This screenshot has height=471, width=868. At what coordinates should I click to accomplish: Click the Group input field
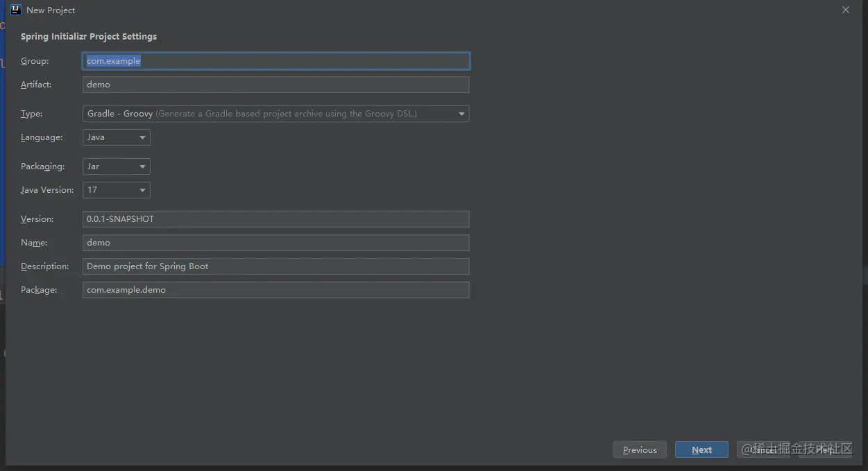pyautogui.click(x=276, y=61)
